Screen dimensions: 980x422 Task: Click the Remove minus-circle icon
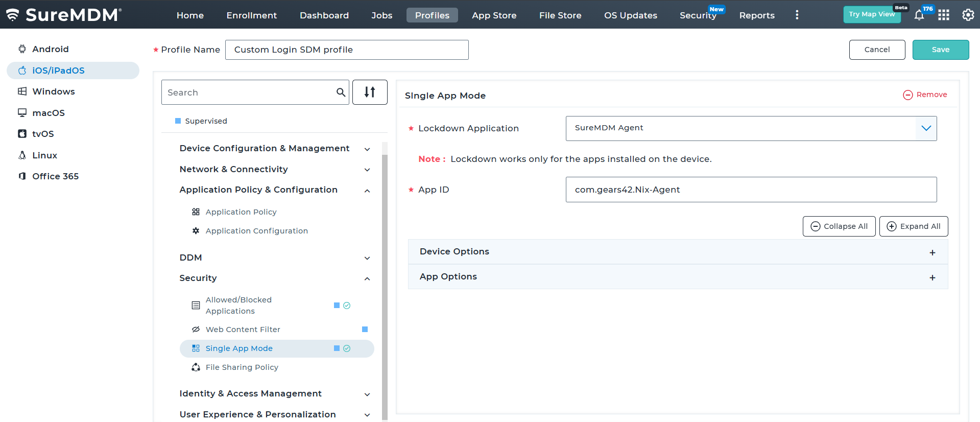pos(907,95)
